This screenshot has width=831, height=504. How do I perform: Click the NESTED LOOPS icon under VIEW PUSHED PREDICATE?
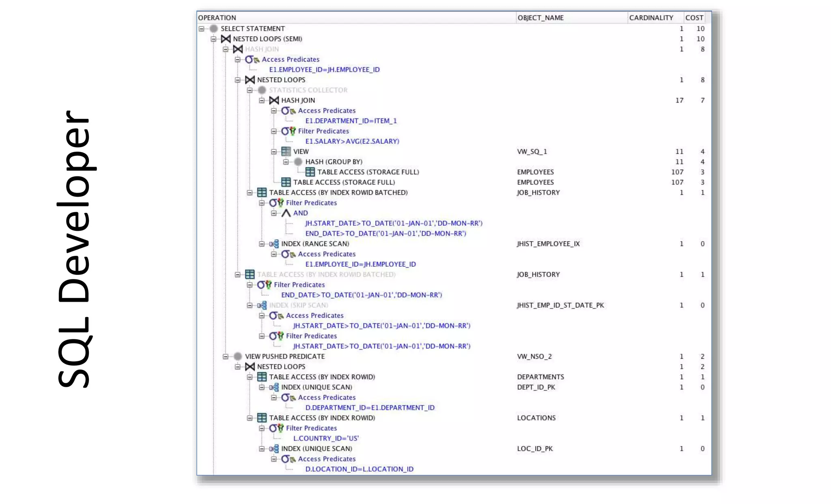coord(250,367)
